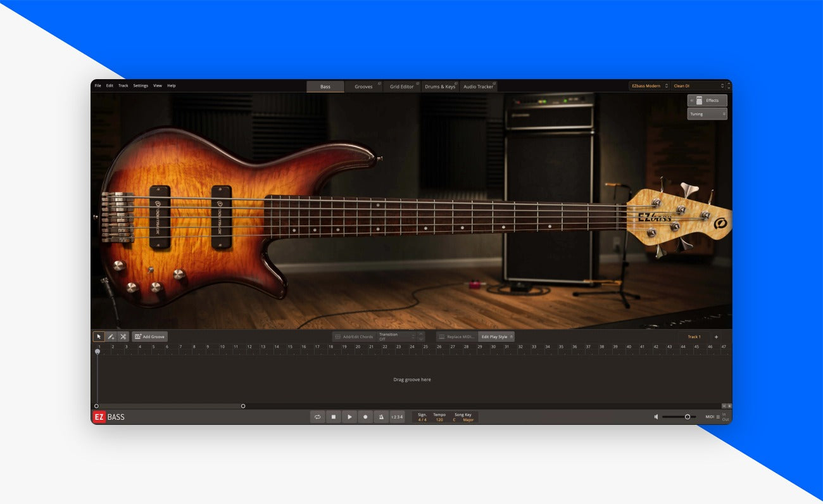The height and width of the screenshot is (504, 823).
Task: Select the arrow pointer tool
Action: click(99, 337)
